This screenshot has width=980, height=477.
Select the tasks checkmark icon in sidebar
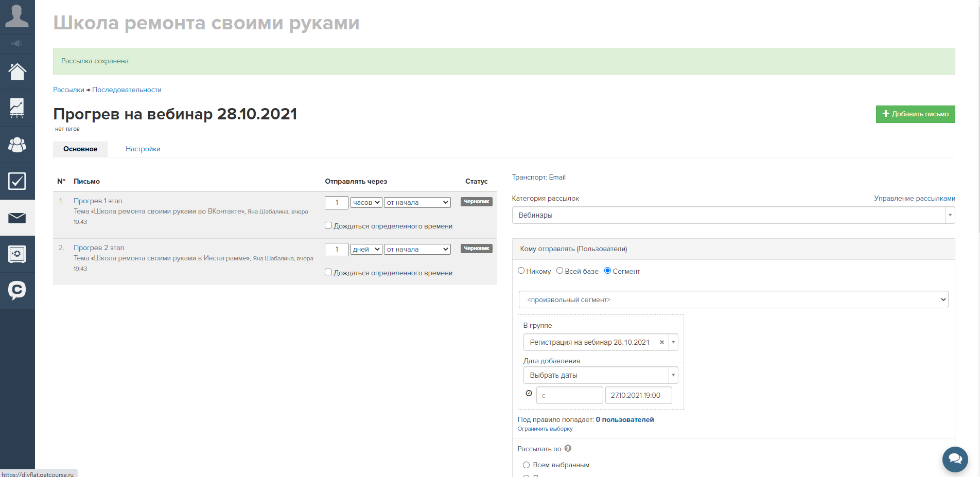(x=17, y=181)
